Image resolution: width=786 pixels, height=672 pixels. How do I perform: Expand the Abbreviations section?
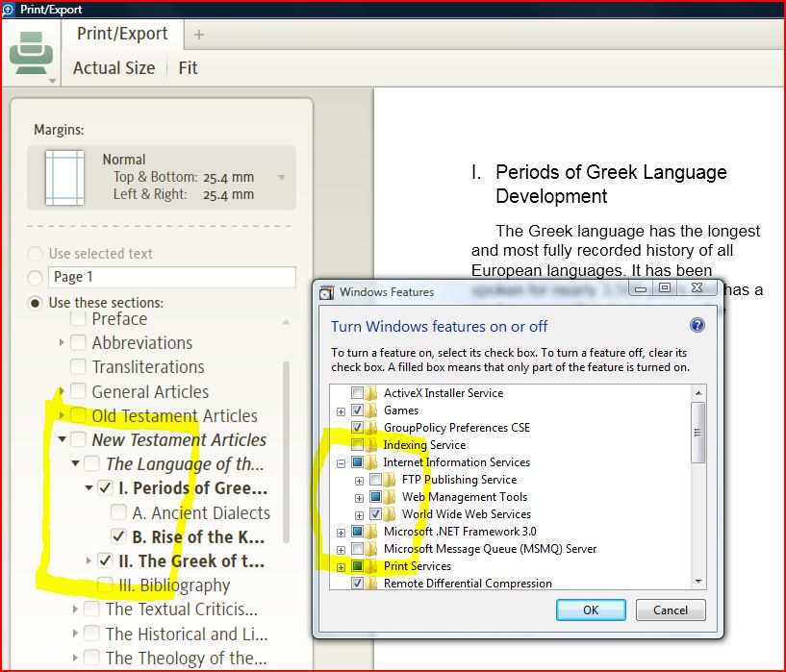tap(62, 342)
